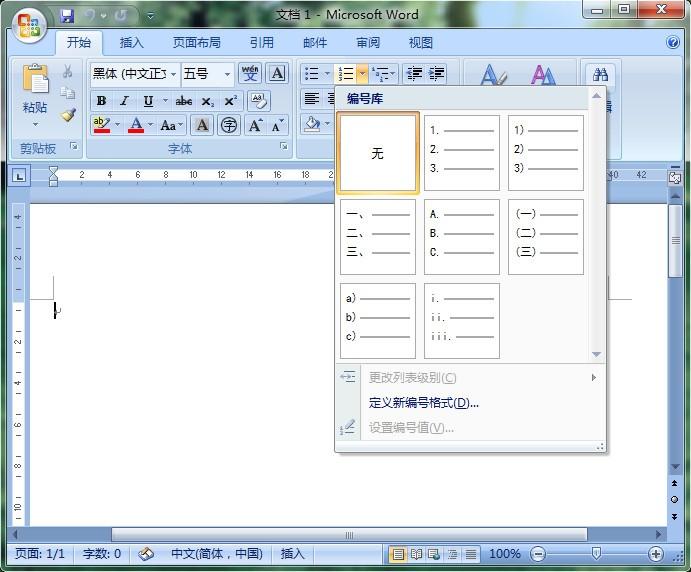Click the Format Painter brush icon
Viewport: 691px width, 572px height.
pyautogui.click(x=68, y=115)
